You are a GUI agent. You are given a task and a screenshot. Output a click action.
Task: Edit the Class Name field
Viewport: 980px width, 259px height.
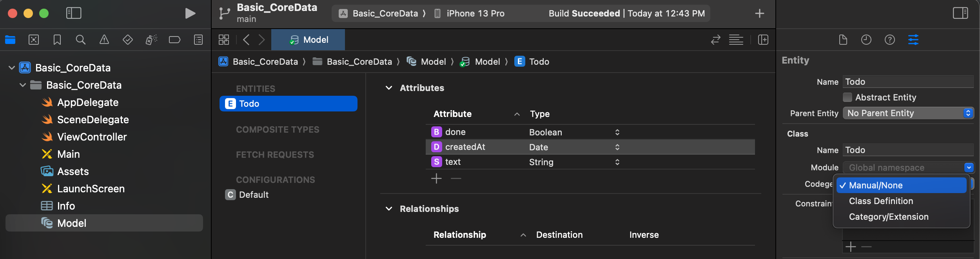(x=908, y=150)
